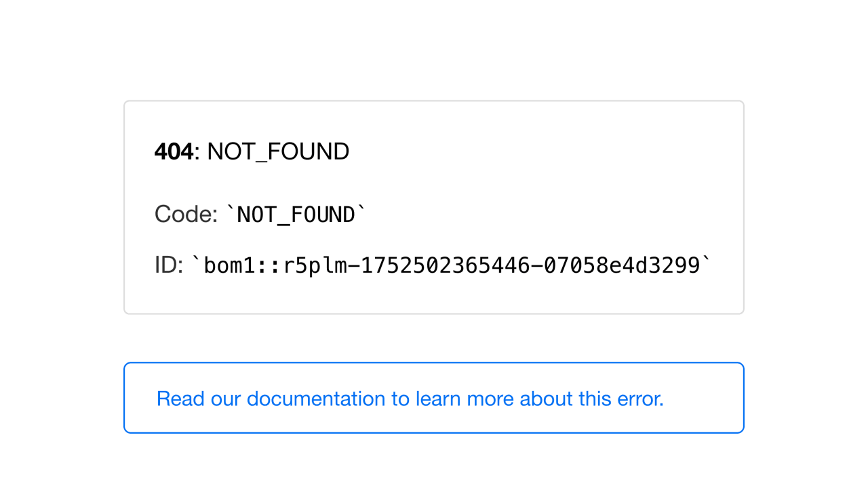Screen dimensions: 868x488
Task: Click the full bom1 error ID string
Action: pyautogui.click(x=452, y=265)
